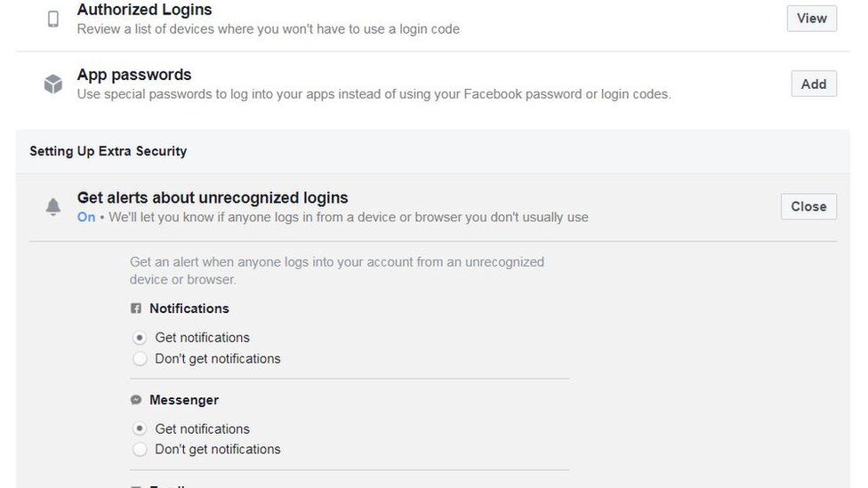Click the bell icon for login alerts
Image resolution: width=868 pixels, height=488 pixels.
pos(53,206)
